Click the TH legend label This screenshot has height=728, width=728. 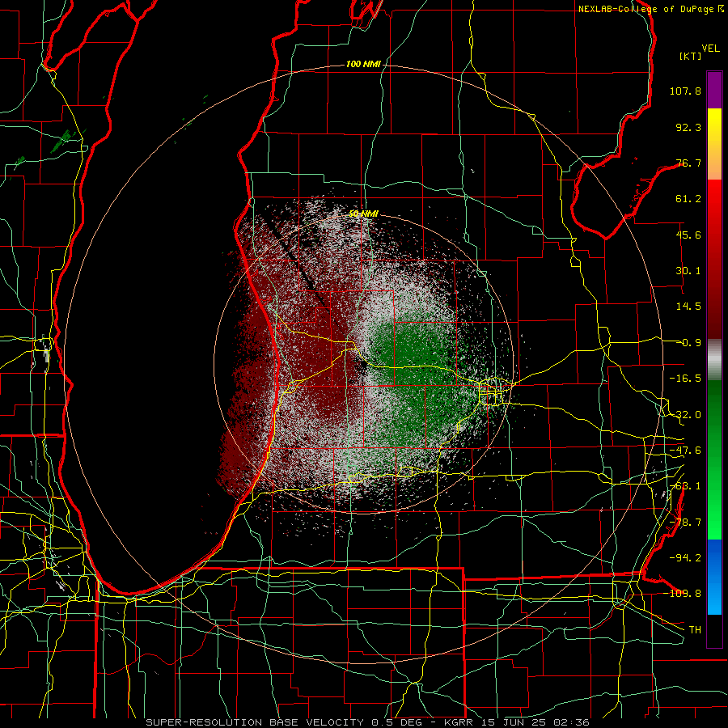coord(695,630)
